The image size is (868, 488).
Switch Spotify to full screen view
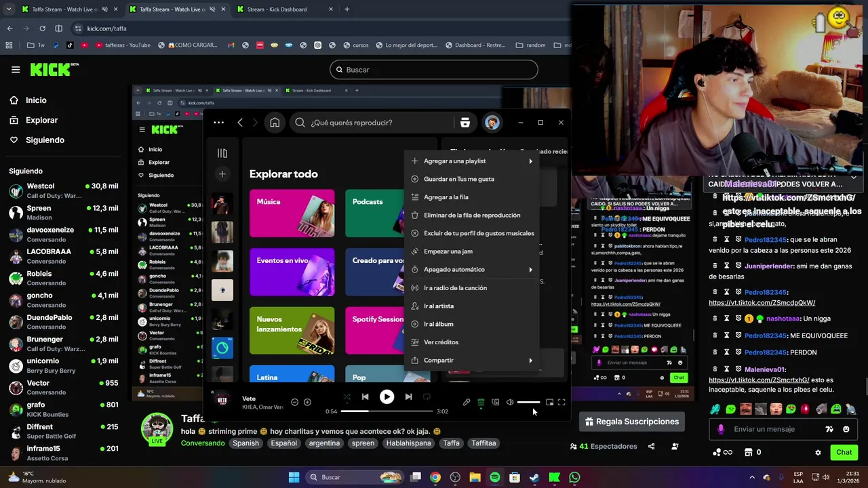(561, 403)
